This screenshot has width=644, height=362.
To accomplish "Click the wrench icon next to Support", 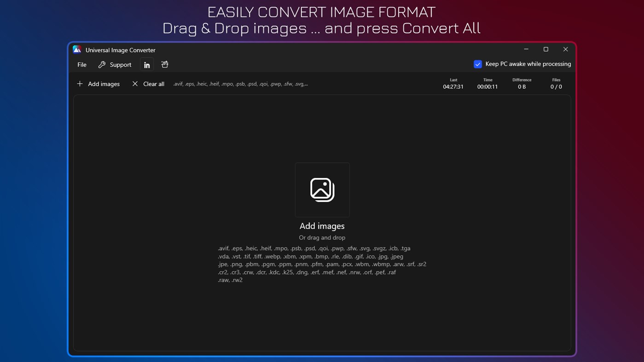I will pos(102,64).
